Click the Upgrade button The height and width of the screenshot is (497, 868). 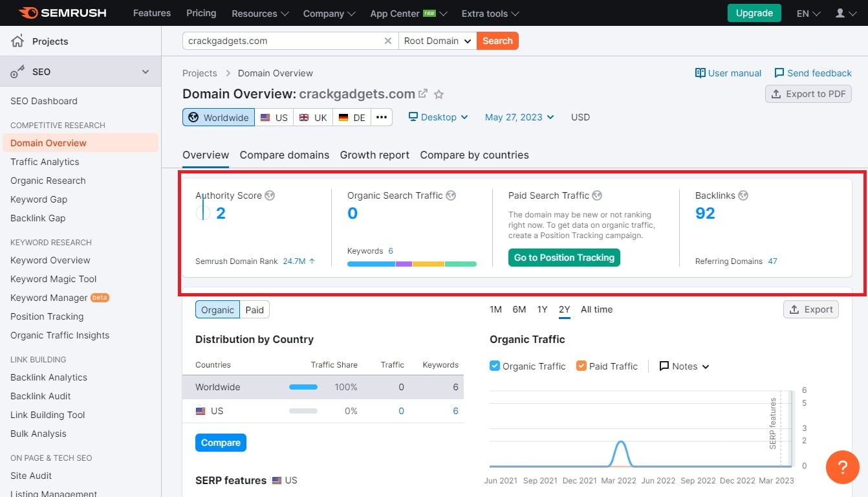[754, 13]
